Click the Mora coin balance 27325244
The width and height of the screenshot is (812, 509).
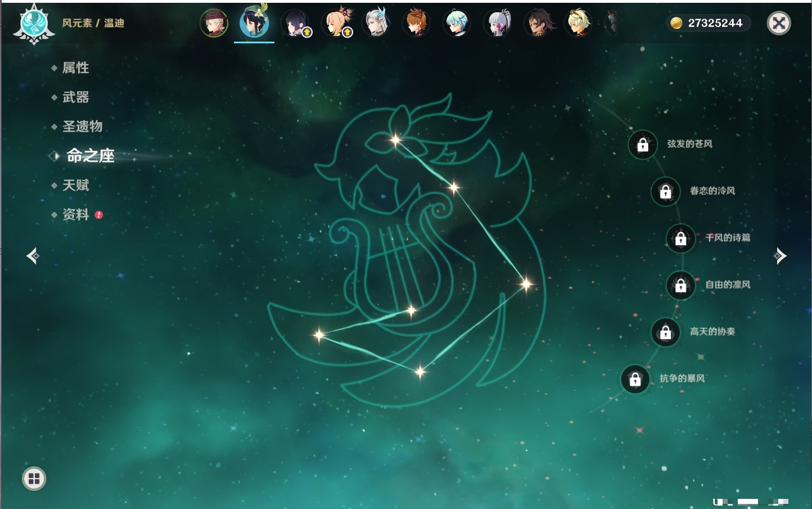(x=709, y=23)
